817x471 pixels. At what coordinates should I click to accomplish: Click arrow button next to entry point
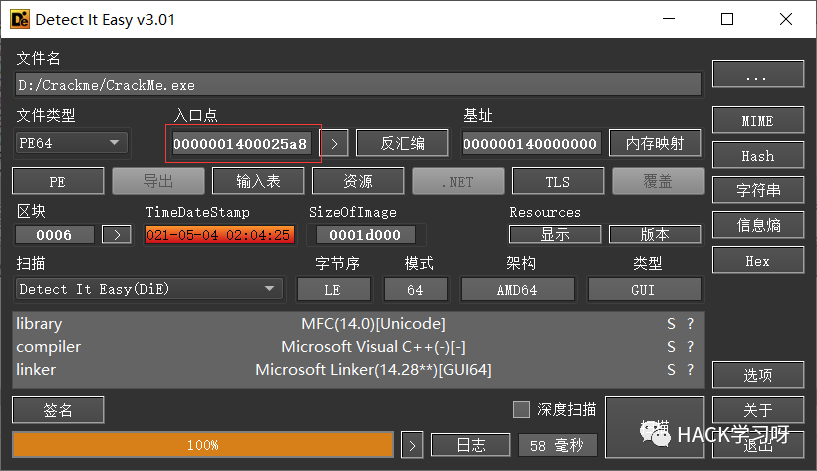[335, 143]
